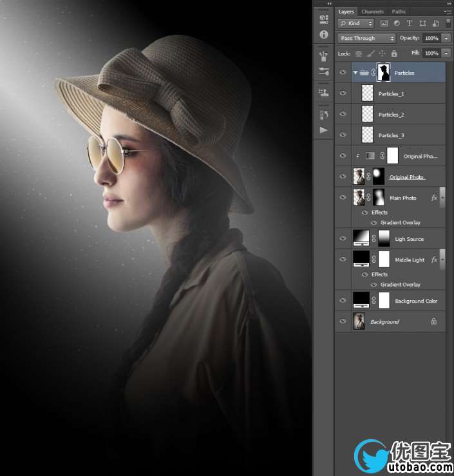Viewport: 454px width, 476px height.
Task: Click the lock icon on Background layer
Action: [x=433, y=321]
